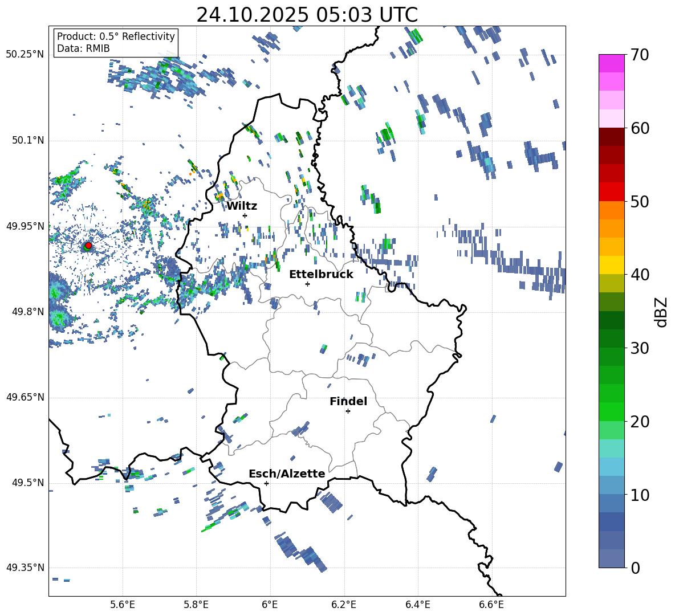Click the 0 value on colorbar
This screenshot has height=616, width=675.
pyautogui.click(x=635, y=568)
